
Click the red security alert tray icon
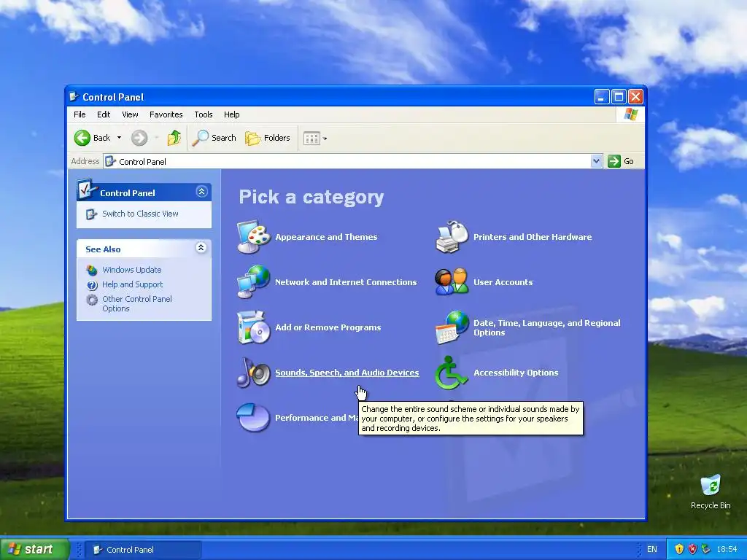pos(693,549)
